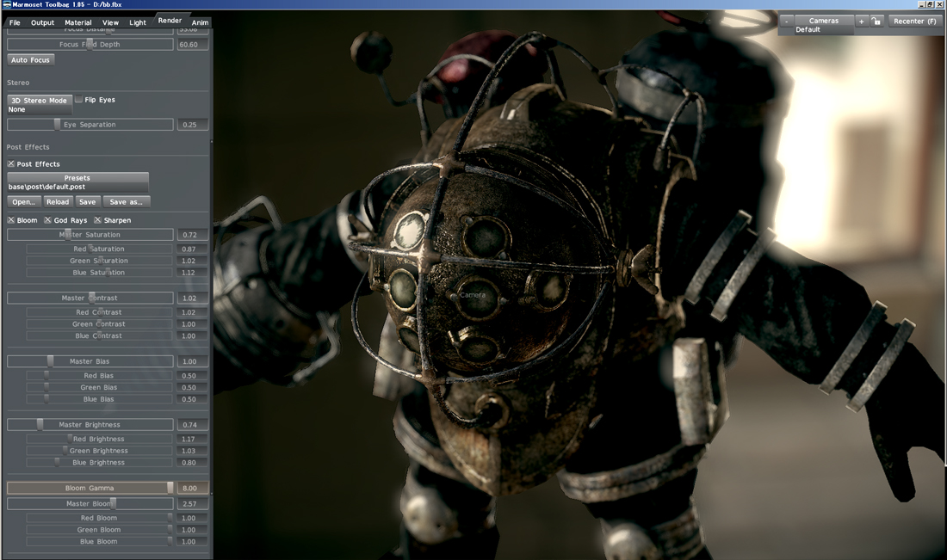The height and width of the screenshot is (560, 947).
Task: Click the Master Bloom value 2.57
Action: point(192,504)
